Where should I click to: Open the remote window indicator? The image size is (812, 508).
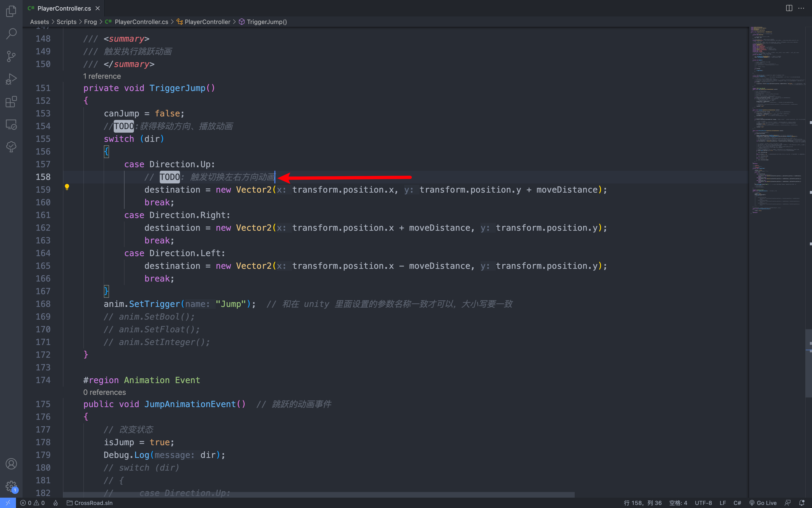tap(8, 503)
